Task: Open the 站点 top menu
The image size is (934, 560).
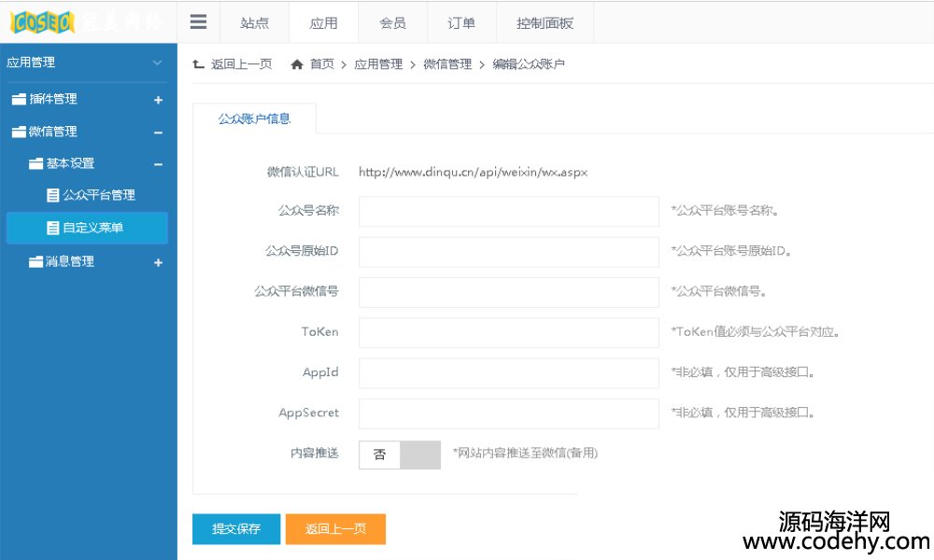Action: (x=254, y=22)
